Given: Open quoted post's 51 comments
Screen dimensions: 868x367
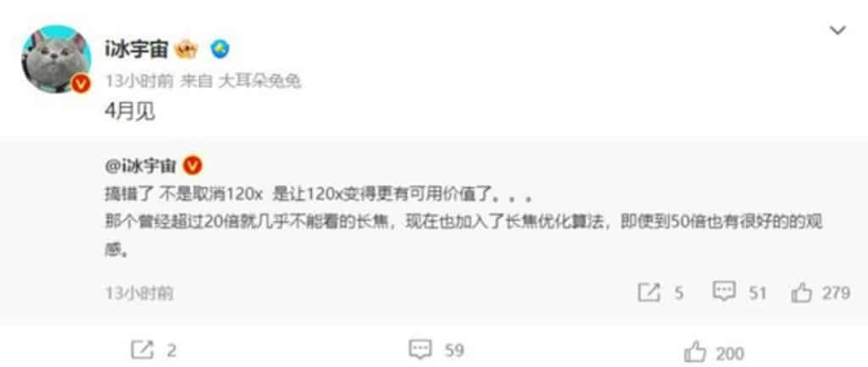Looking at the screenshot, I should tap(739, 292).
